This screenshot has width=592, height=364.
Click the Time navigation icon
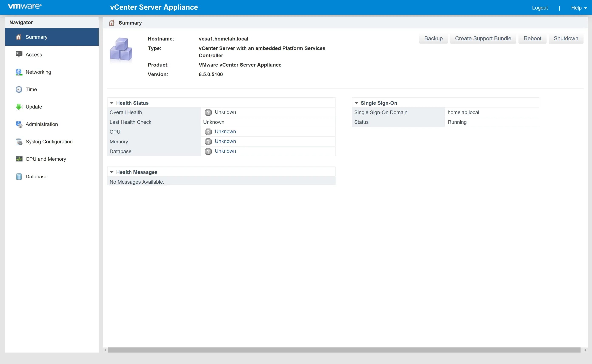20,89
